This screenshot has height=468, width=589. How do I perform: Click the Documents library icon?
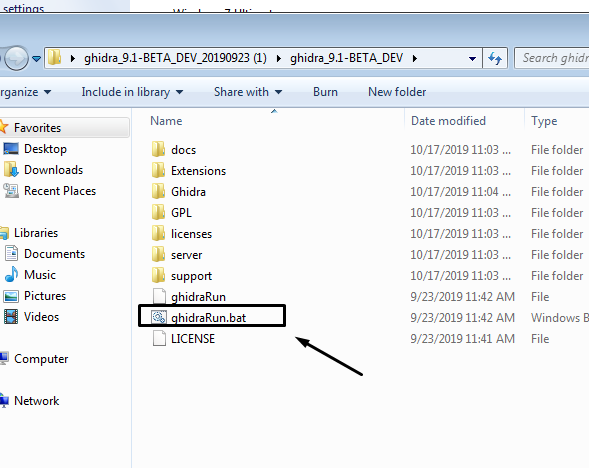pyautogui.click(x=11, y=254)
